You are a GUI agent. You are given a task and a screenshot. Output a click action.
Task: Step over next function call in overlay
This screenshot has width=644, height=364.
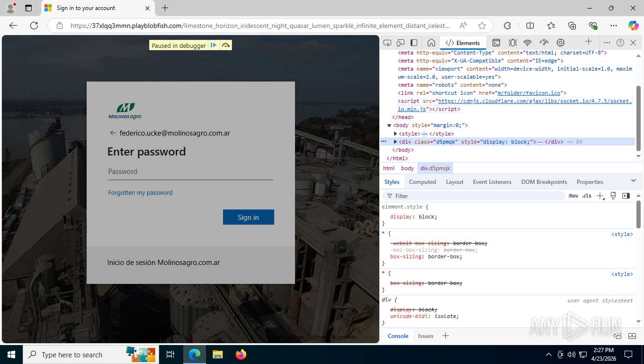pyautogui.click(x=226, y=45)
